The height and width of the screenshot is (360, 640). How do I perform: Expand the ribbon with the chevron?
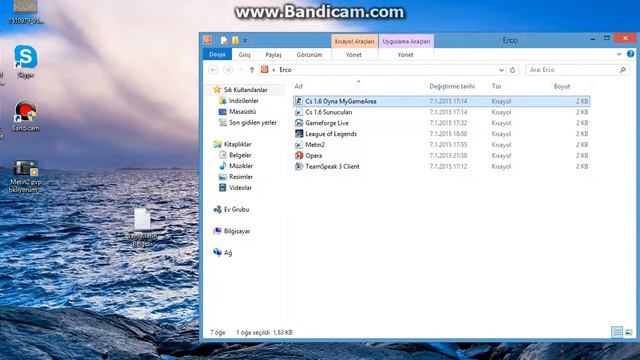619,54
